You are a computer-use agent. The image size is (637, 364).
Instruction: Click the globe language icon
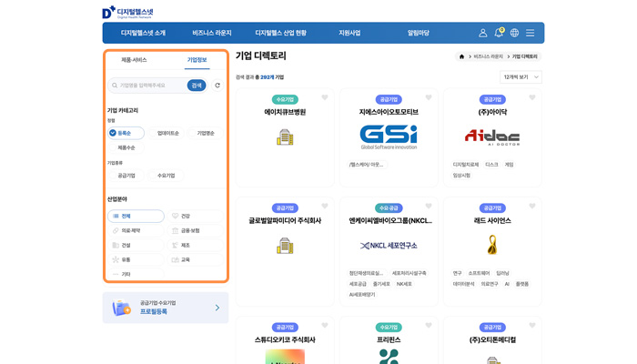click(x=514, y=33)
